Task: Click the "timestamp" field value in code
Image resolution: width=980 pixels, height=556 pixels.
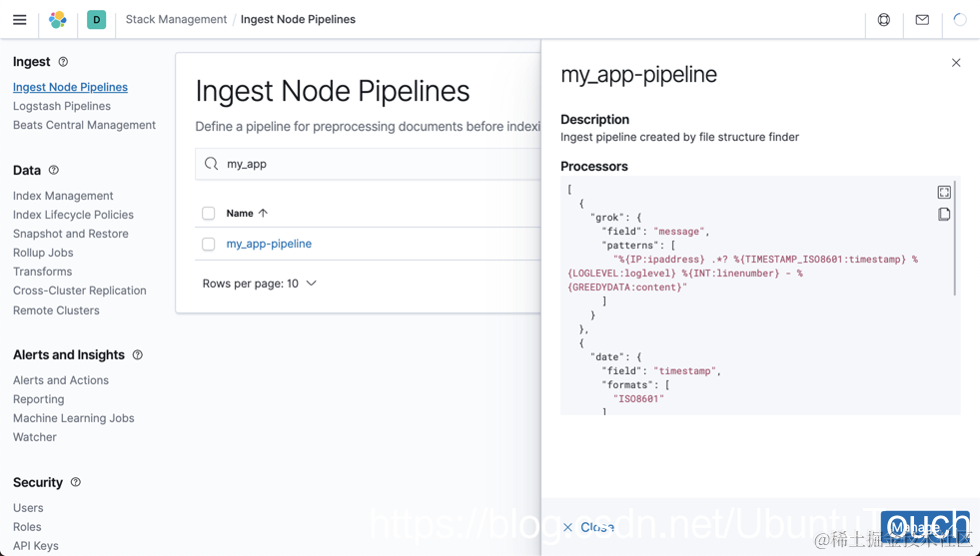Action: coord(684,370)
